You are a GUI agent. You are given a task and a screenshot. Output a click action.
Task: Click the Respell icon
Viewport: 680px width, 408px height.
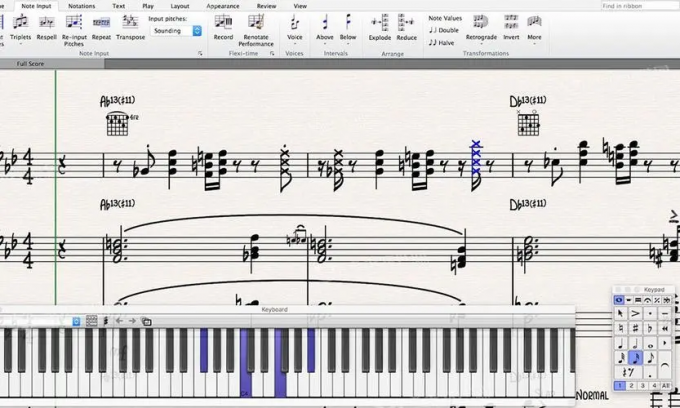click(x=47, y=25)
